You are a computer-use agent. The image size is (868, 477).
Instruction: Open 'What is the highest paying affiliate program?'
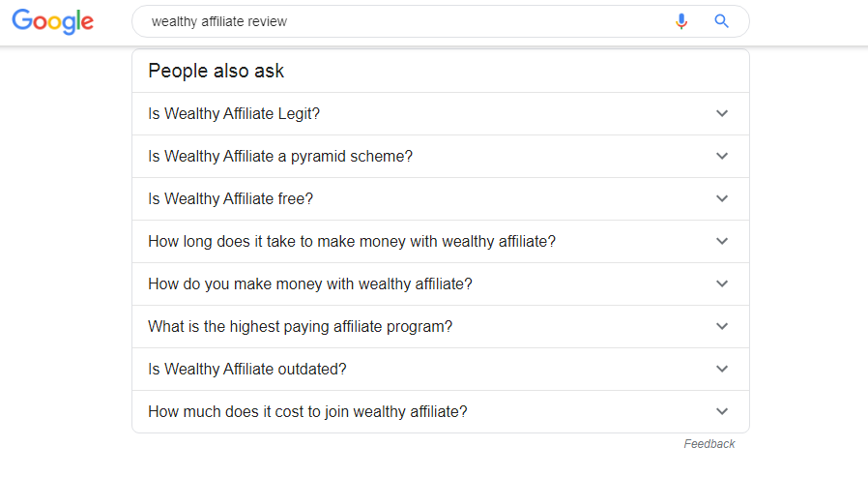point(300,326)
